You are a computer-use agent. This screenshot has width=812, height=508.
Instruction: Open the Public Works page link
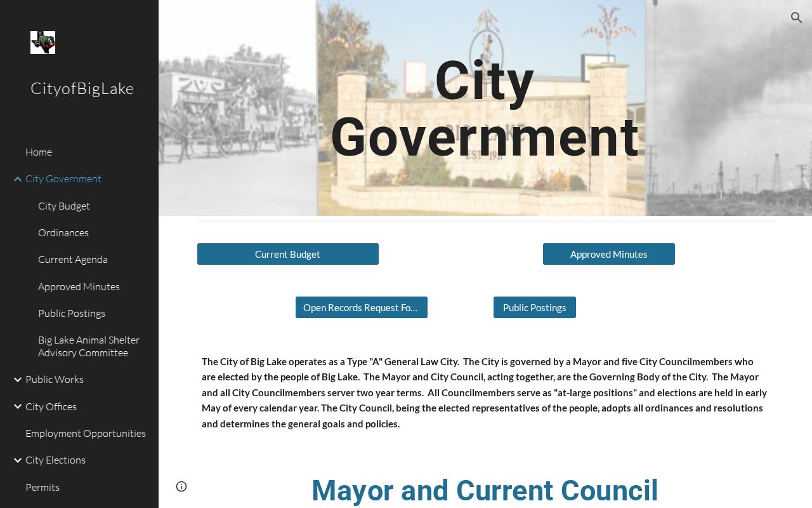point(55,379)
